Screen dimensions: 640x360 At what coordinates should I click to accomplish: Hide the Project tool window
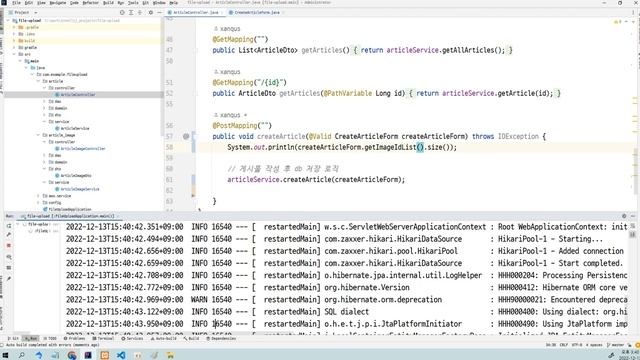click(x=160, y=13)
